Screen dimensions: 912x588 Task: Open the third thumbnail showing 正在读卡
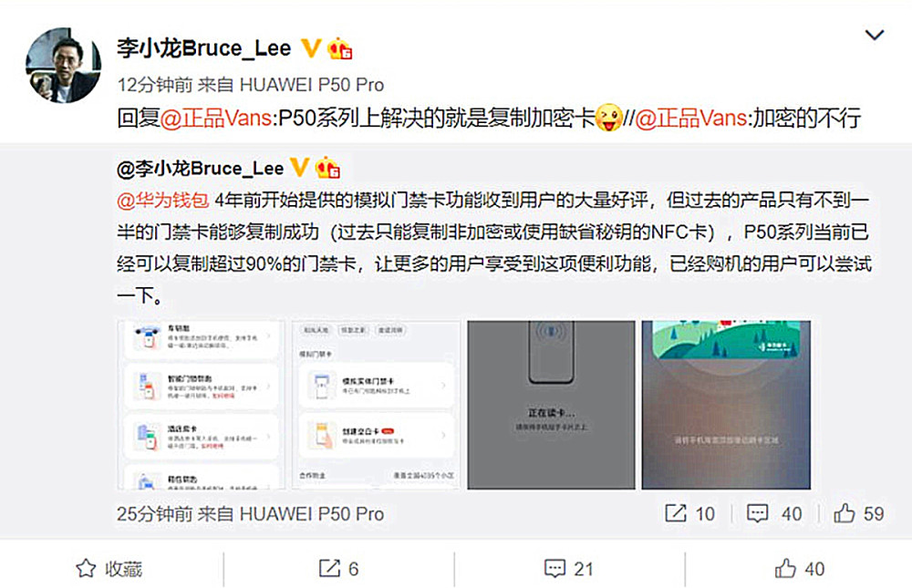[x=551, y=405]
